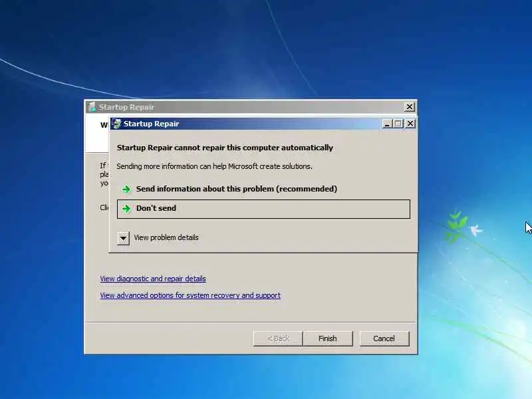Click green arrow beside Send information
Screen dimensions: 532x399
tap(126, 189)
